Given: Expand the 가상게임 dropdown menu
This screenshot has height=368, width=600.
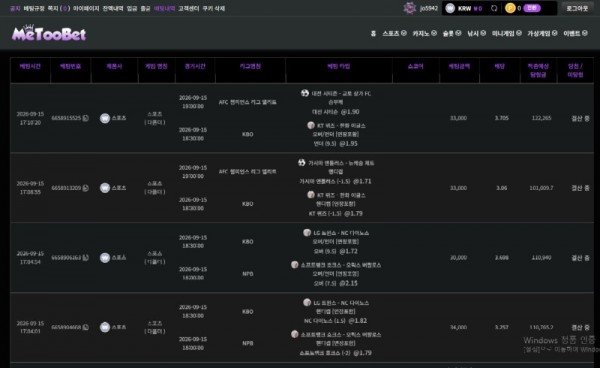Looking at the screenshot, I should coord(542,34).
